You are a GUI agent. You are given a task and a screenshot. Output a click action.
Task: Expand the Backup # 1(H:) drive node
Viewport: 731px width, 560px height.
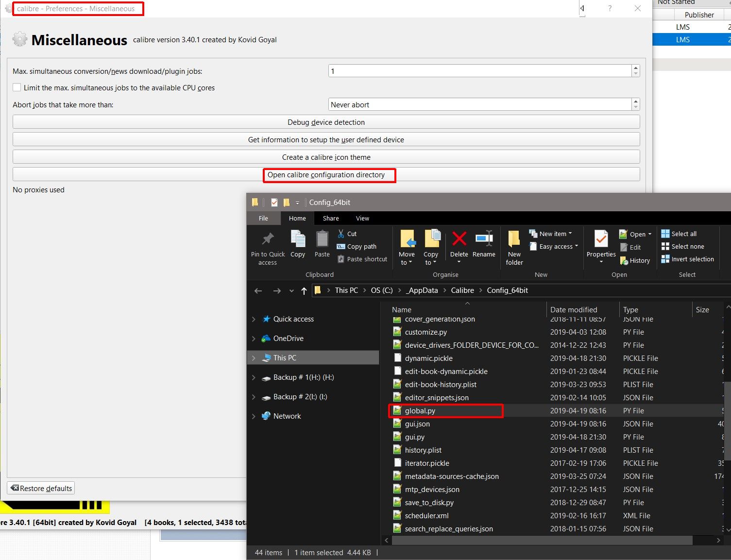pyautogui.click(x=254, y=377)
